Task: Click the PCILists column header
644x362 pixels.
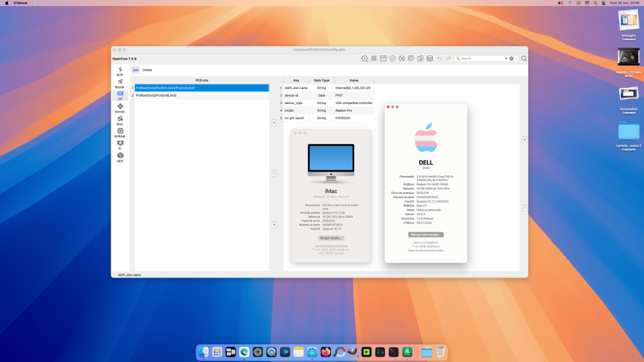Action: click(x=202, y=80)
